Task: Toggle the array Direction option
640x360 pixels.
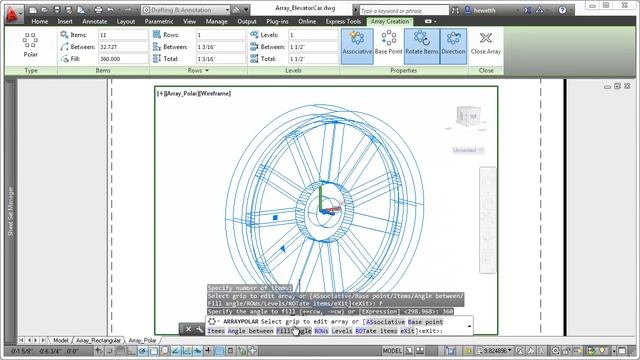Action: pyautogui.click(x=453, y=45)
